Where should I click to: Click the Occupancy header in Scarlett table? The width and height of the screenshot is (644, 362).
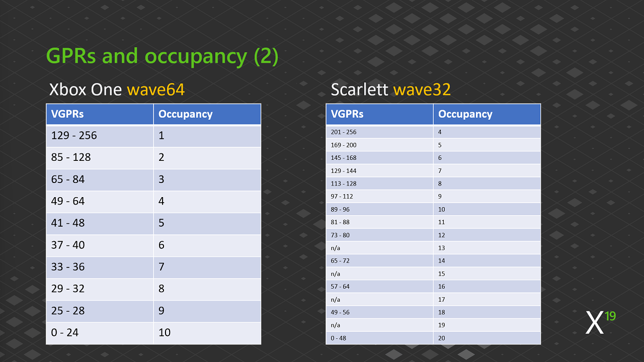tap(487, 114)
